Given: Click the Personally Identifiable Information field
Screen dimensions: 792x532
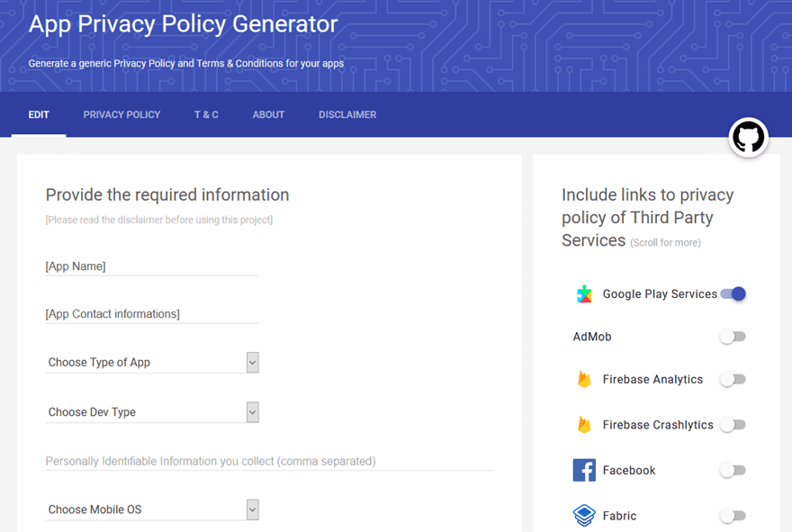Looking at the screenshot, I should [x=269, y=461].
